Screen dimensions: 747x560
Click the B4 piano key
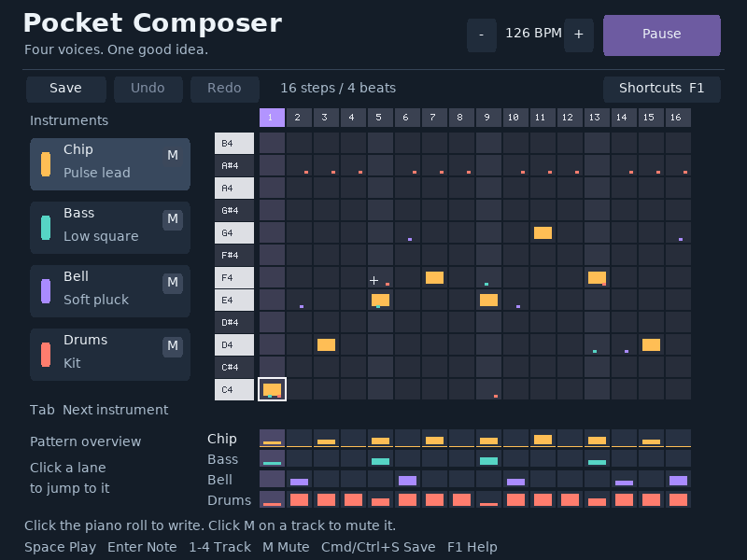point(234,144)
